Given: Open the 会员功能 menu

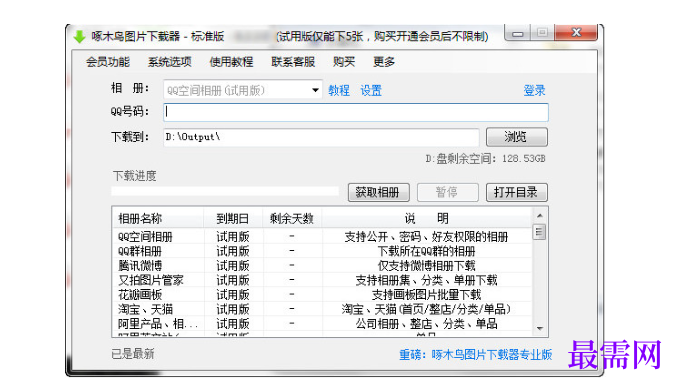Looking at the screenshot, I should tap(108, 62).
